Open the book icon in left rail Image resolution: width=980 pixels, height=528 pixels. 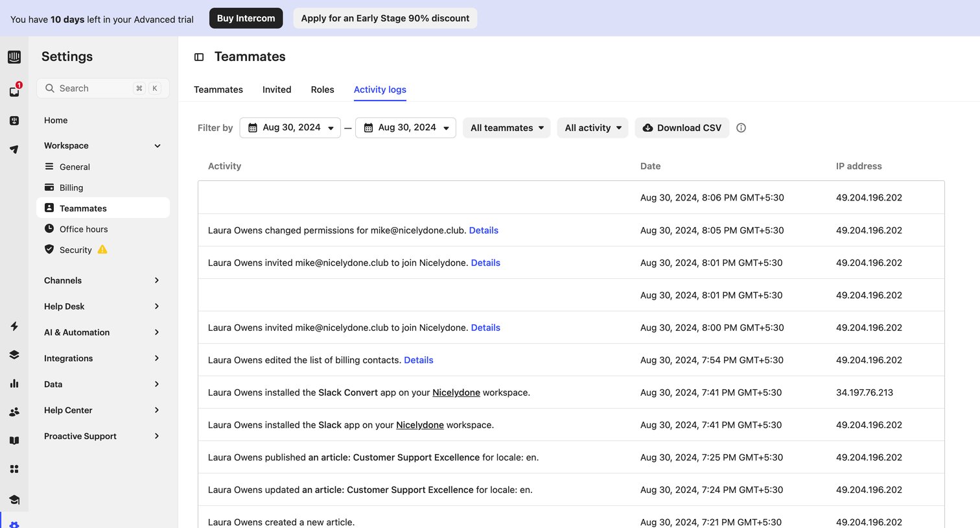click(14, 440)
